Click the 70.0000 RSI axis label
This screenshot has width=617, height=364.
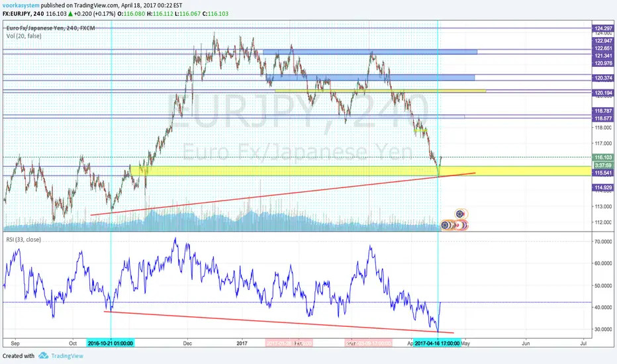click(x=603, y=242)
